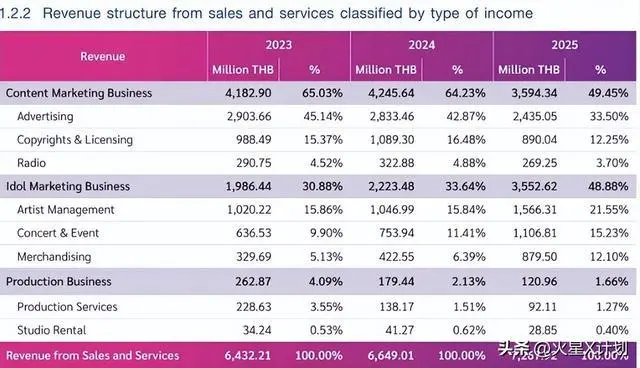Click the Revenue column header
640x368 pixels.
tap(102, 56)
